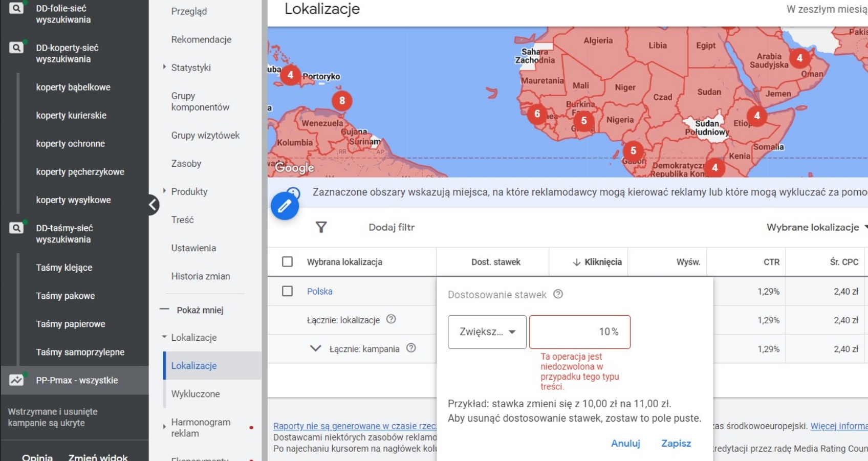Toggle the select-all checkbox in table header
The height and width of the screenshot is (461, 868).
(288, 262)
